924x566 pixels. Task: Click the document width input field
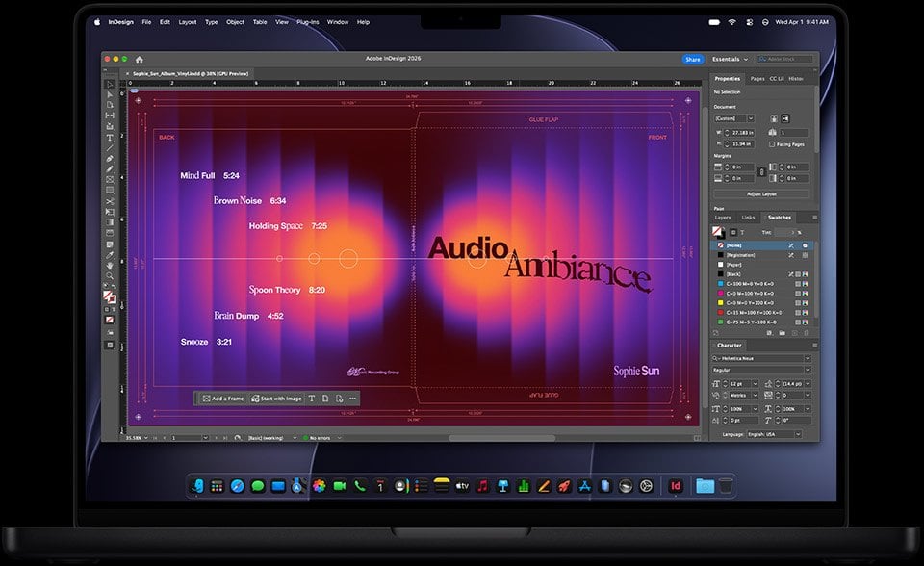tap(742, 133)
